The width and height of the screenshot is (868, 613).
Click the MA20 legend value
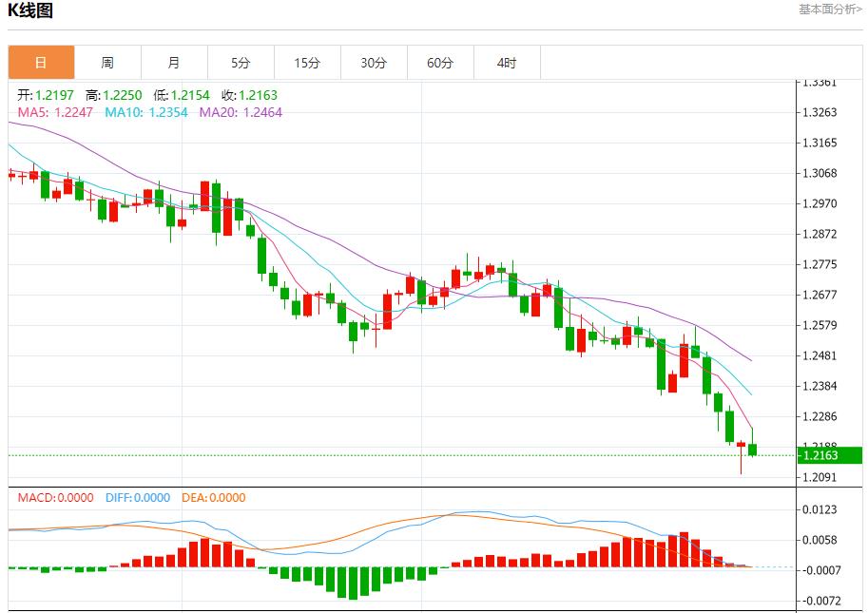click(x=241, y=112)
